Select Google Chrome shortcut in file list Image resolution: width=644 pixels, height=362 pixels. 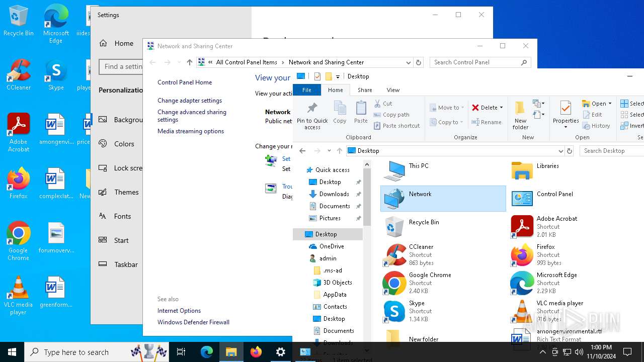[443, 283]
